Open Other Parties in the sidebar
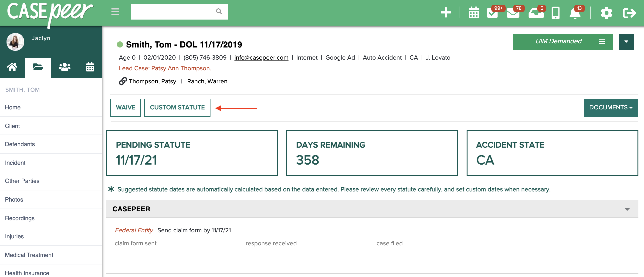The height and width of the screenshot is (277, 644). pos(51,181)
